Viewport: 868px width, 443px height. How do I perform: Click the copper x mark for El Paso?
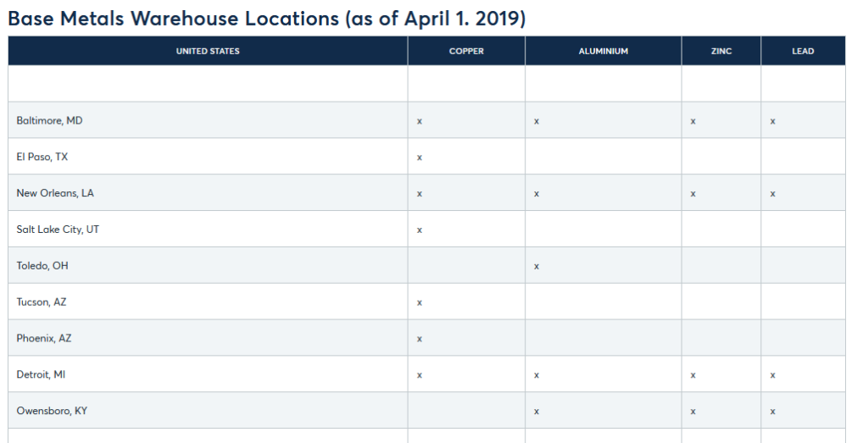pyautogui.click(x=420, y=158)
